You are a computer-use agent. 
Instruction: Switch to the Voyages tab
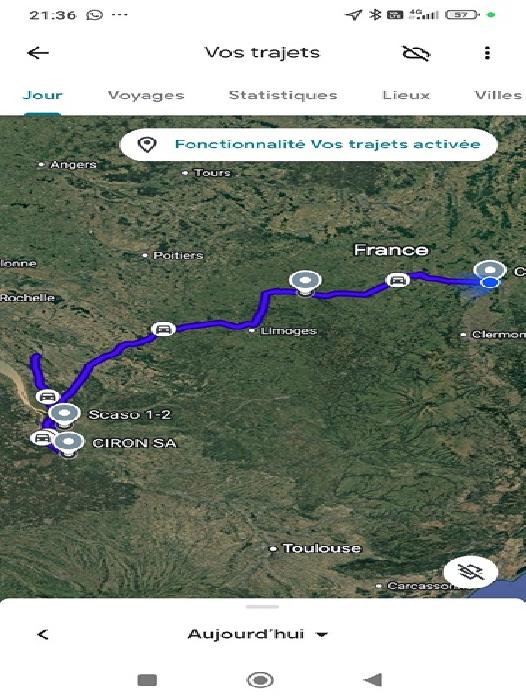(x=146, y=95)
